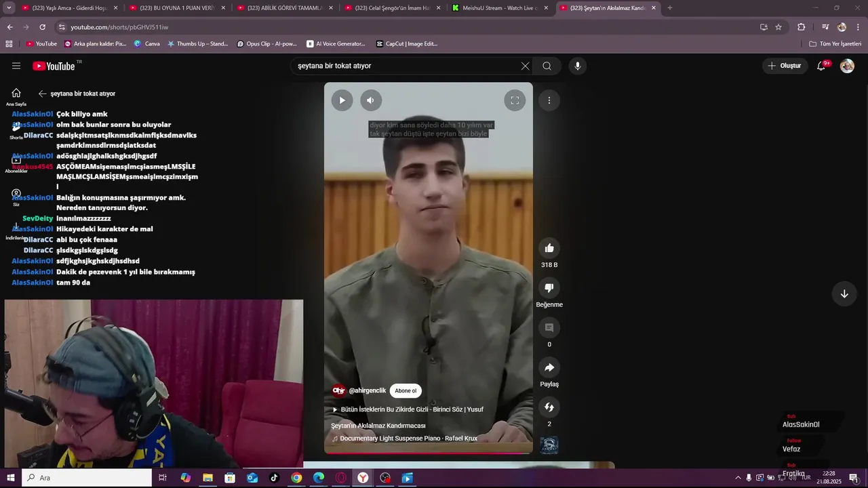Open the Thumbs Up – Stand bookmark
Image resolution: width=868 pixels, height=488 pixels.
point(197,44)
